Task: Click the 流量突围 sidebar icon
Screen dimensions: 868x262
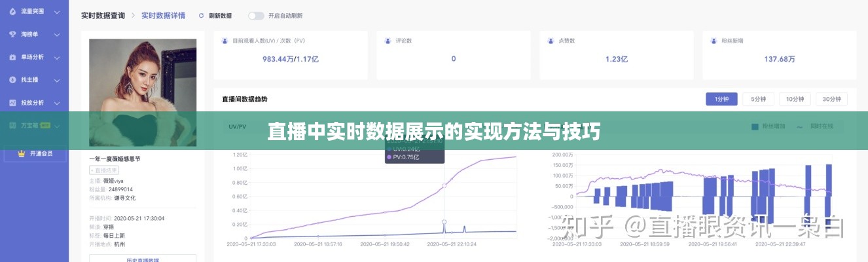Action: coord(12,12)
